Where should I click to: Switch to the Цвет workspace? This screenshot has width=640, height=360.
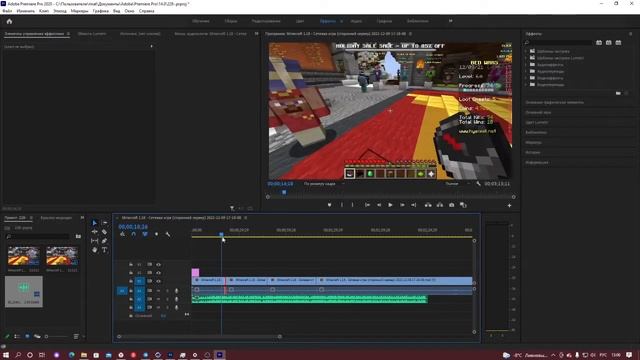click(x=300, y=21)
